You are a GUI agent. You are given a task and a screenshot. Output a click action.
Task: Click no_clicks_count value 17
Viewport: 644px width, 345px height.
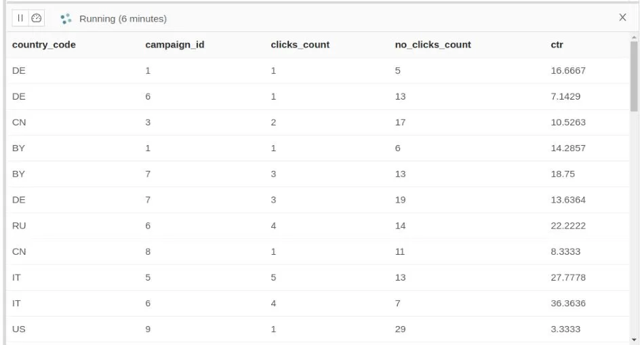(400, 123)
